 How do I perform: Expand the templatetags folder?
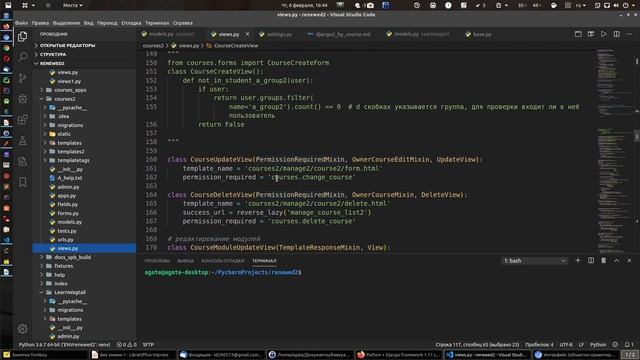[x=73, y=160]
